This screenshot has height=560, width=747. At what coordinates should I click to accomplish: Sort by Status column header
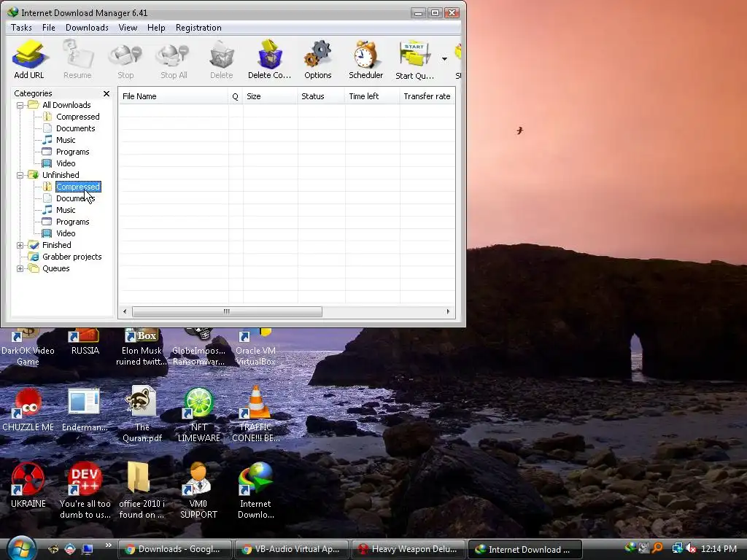click(x=321, y=96)
